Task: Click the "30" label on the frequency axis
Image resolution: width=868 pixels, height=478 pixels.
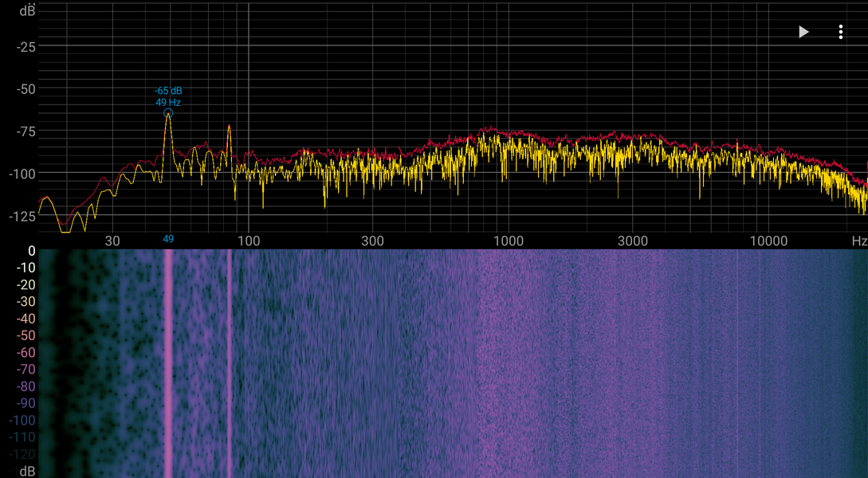Action: pos(112,241)
